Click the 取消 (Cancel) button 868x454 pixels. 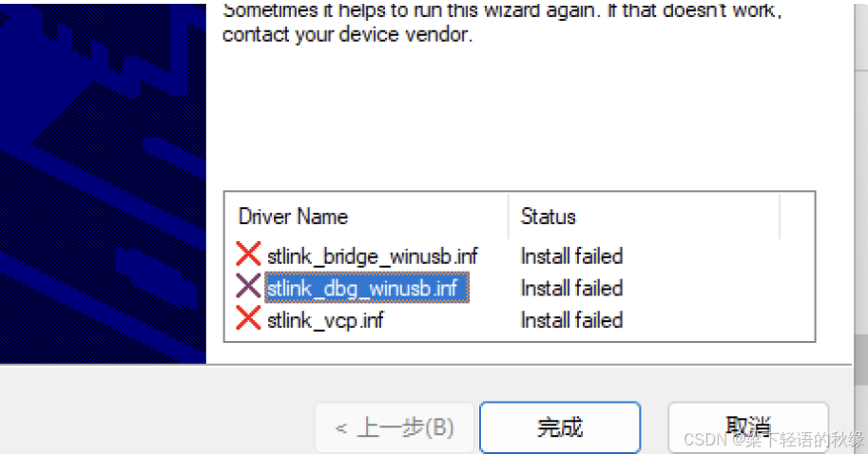tap(748, 427)
